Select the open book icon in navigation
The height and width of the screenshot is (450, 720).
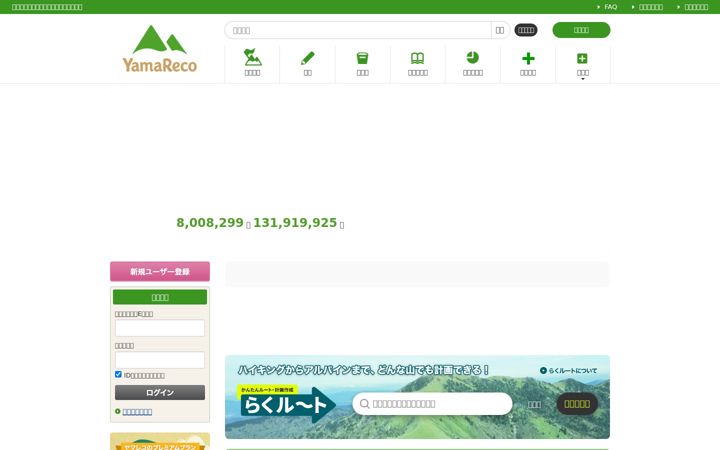point(417,64)
